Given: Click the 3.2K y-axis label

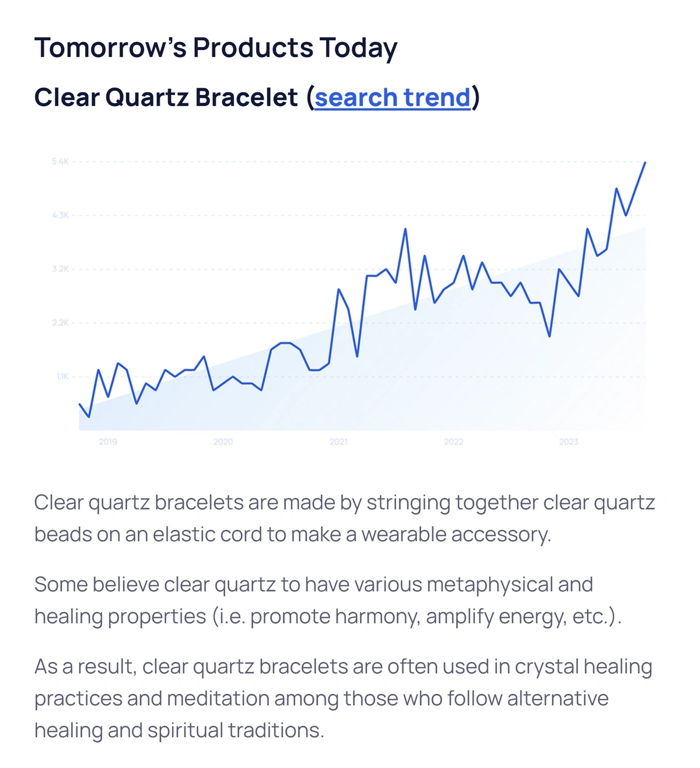Looking at the screenshot, I should 60,269.
